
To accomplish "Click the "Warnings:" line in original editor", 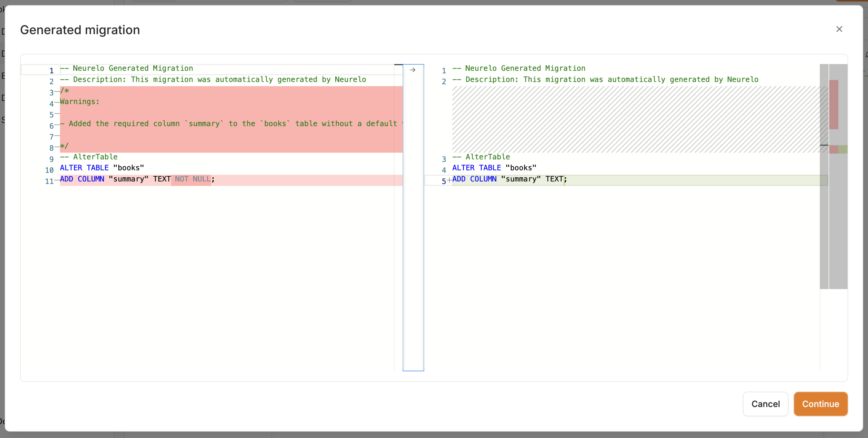I will pos(80,101).
